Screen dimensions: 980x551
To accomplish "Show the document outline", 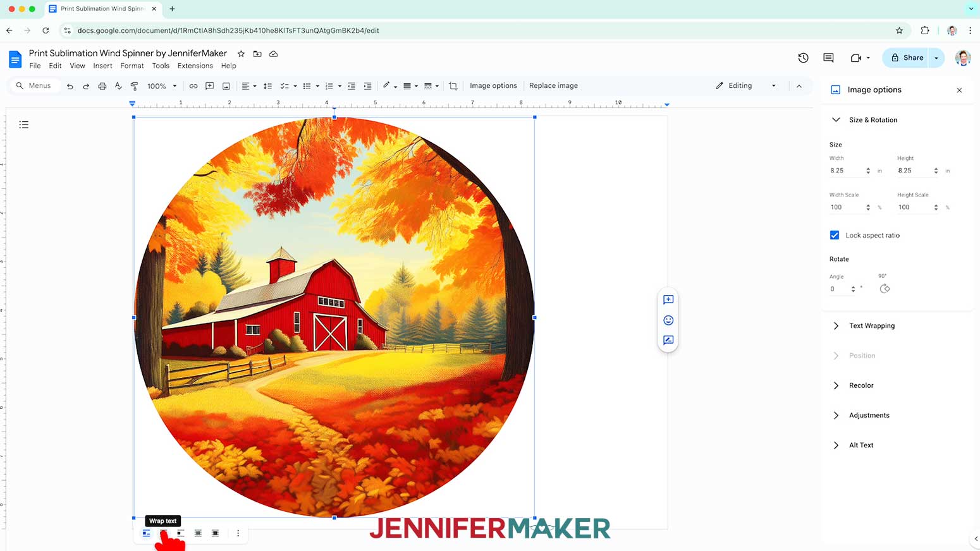I will [x=24, y=124].
